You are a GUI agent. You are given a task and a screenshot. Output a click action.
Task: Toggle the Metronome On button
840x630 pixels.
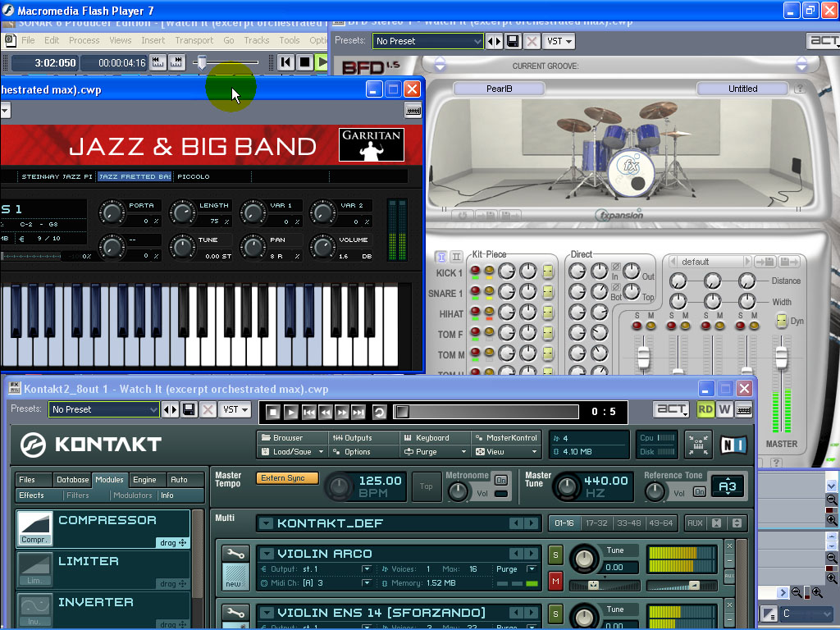[501, 480]
